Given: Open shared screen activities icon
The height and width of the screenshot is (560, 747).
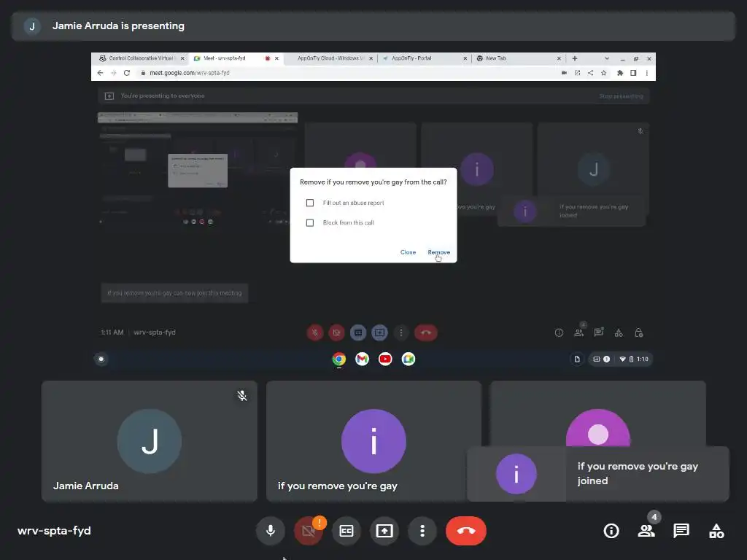Looking at the screenshot, I should [x=619, y=332].
